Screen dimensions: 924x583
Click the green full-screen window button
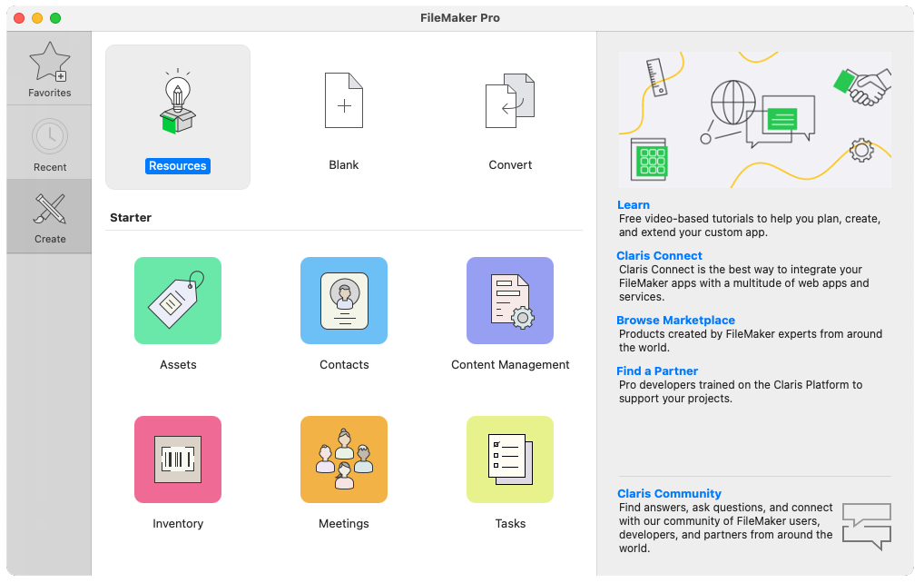pyautogui.click(x=55, y=18)
